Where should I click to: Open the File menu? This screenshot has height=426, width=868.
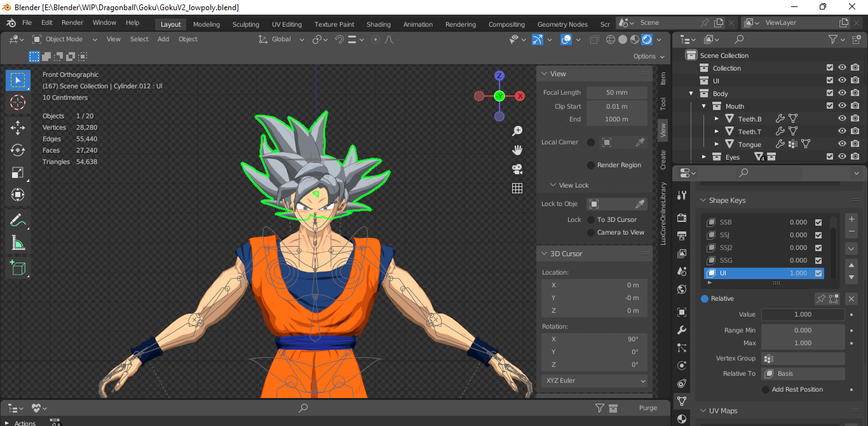tap(27, 23)
